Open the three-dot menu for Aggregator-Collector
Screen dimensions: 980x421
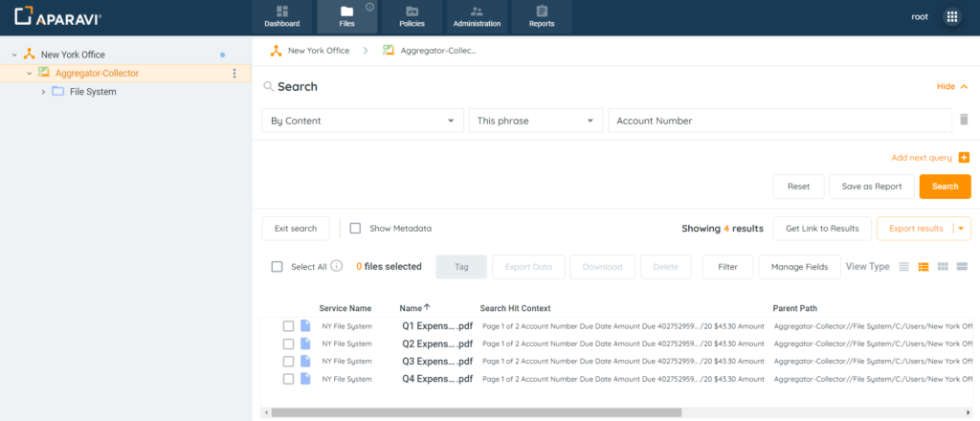coord(234,74)
